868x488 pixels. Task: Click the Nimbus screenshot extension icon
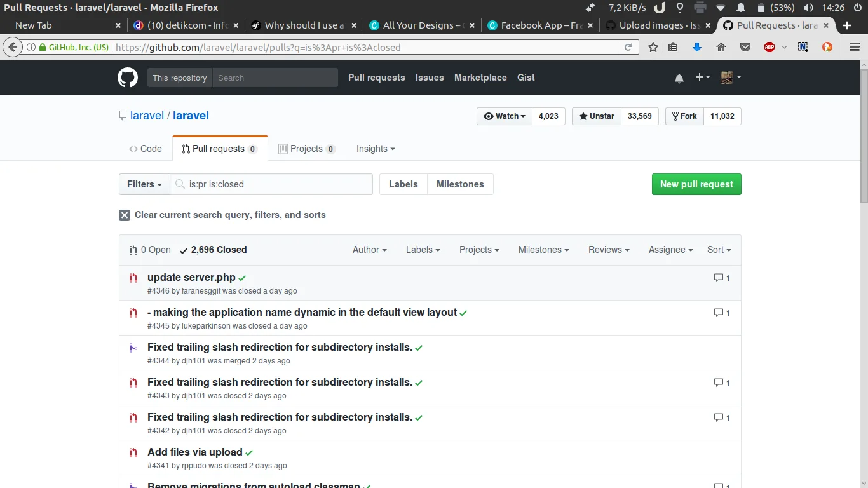coord(803,47)
